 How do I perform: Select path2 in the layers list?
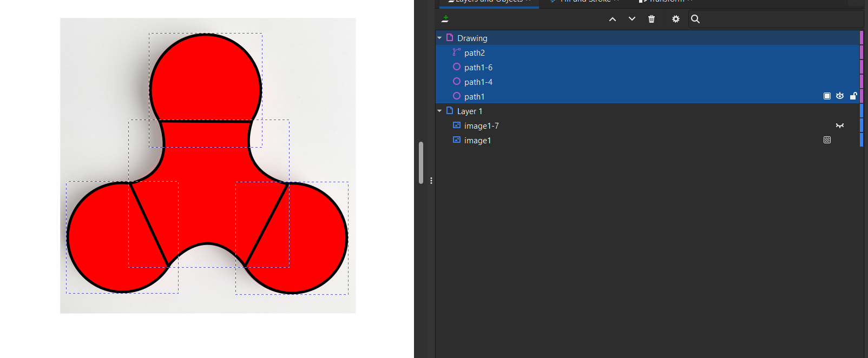(x=475, y=53)
